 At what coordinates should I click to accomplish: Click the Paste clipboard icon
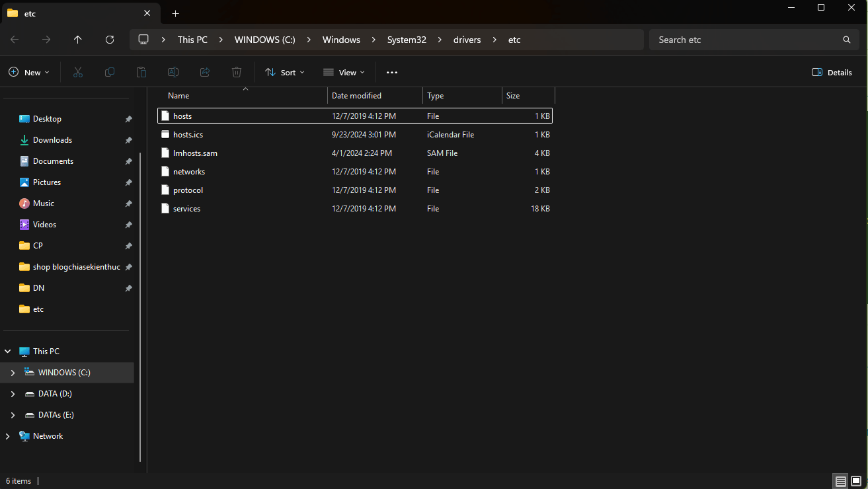(141, 72)
